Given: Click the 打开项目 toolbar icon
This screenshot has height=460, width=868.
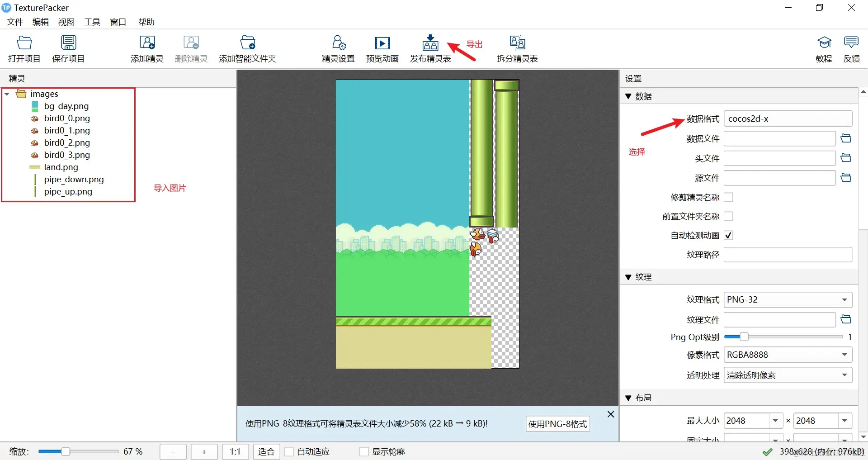Looking at the screenshot, I should coord(24,43).
